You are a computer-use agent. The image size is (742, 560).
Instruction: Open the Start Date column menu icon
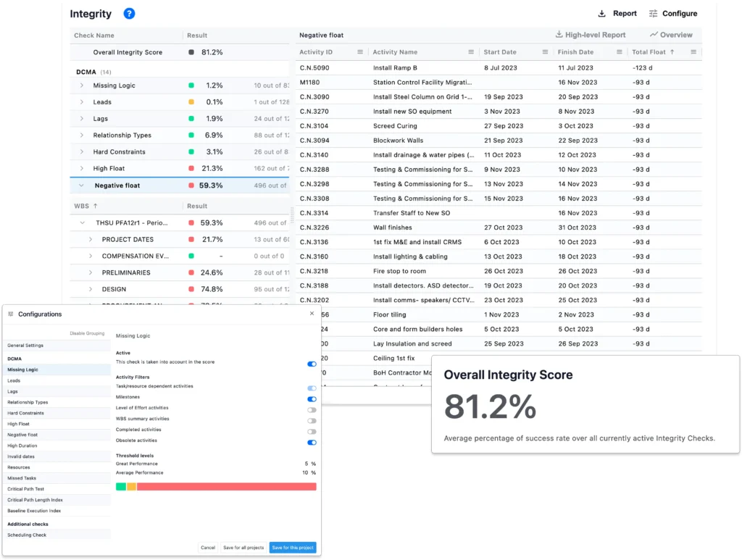point(546,52)
